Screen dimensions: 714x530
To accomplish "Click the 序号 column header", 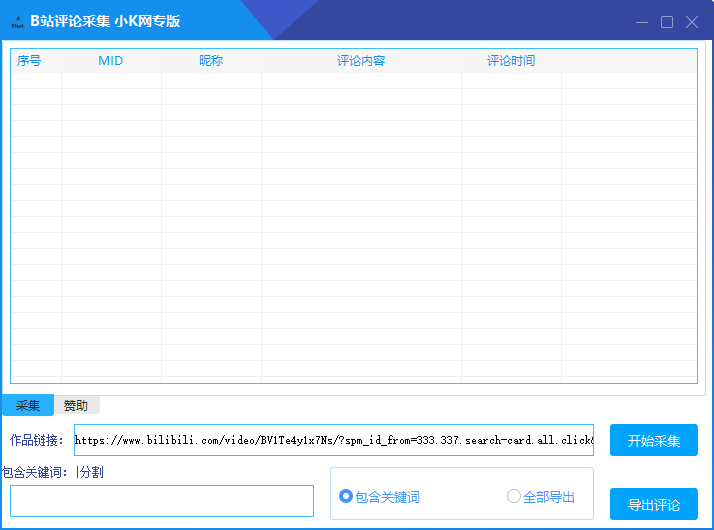I will 29,61.
